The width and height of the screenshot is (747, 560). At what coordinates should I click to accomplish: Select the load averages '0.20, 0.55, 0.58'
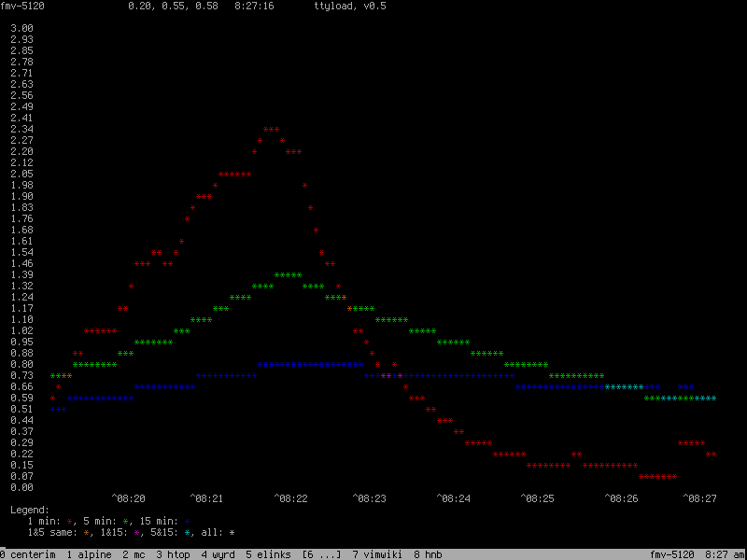coord(174,7)
